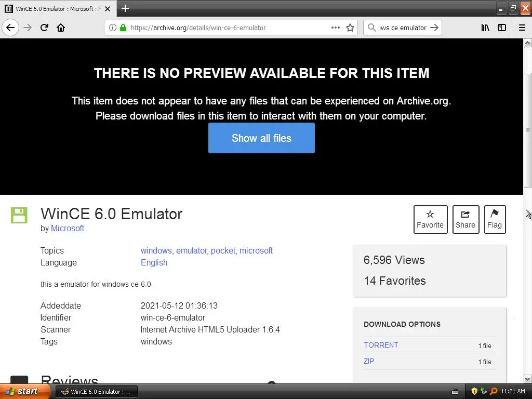Follow the 'pocket' topic link

pyautogui.click(x=223, y=251)
